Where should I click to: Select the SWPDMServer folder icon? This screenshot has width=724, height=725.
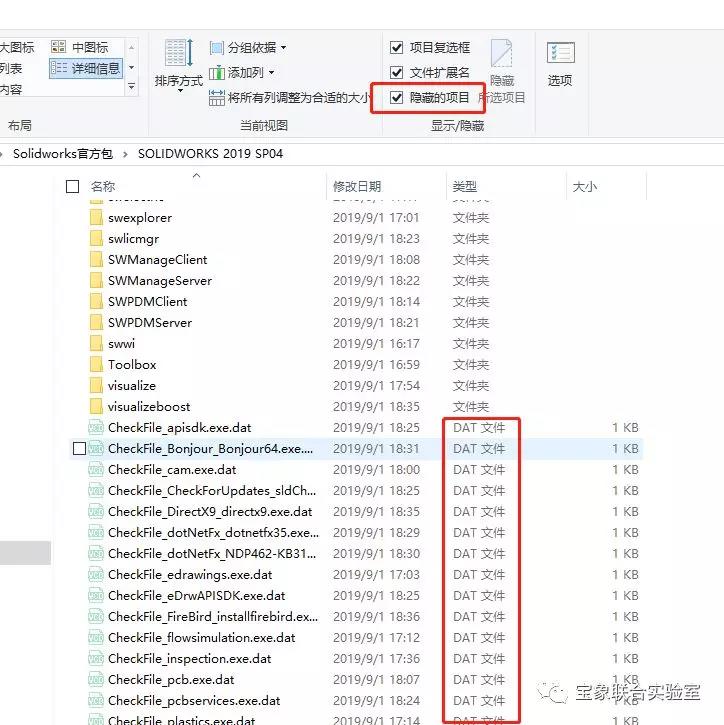96,322
